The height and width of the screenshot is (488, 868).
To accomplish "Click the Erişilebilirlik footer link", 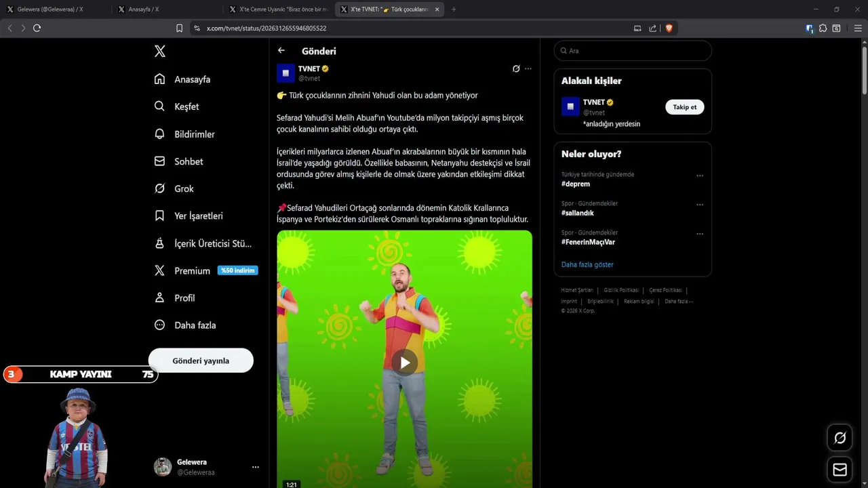I will pos(600,301).
